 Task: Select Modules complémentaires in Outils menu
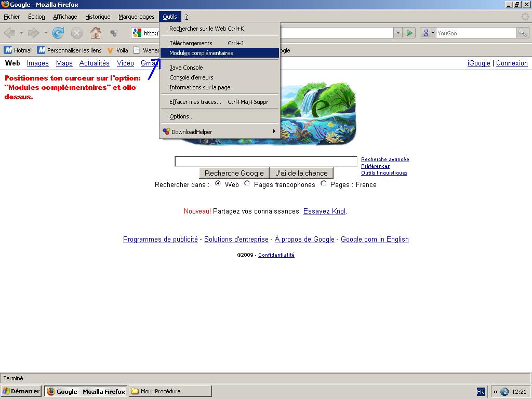tap(201, 53)
